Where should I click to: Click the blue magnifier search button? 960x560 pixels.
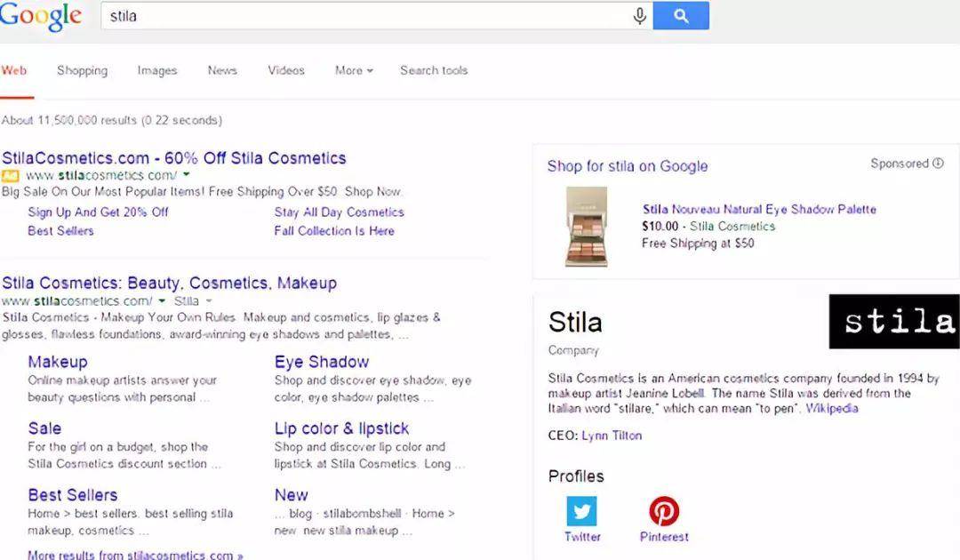(681, 16)
